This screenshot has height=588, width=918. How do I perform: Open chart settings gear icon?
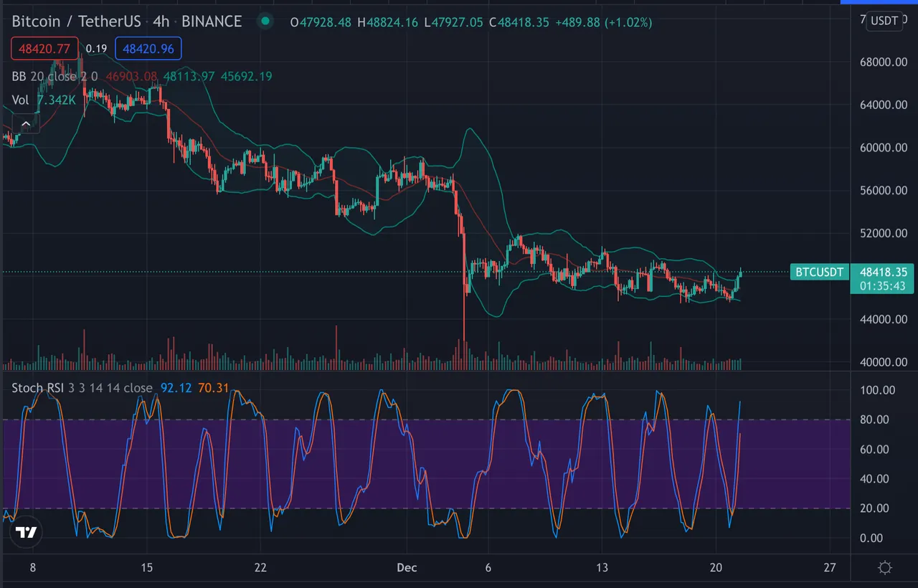[885, 568]
